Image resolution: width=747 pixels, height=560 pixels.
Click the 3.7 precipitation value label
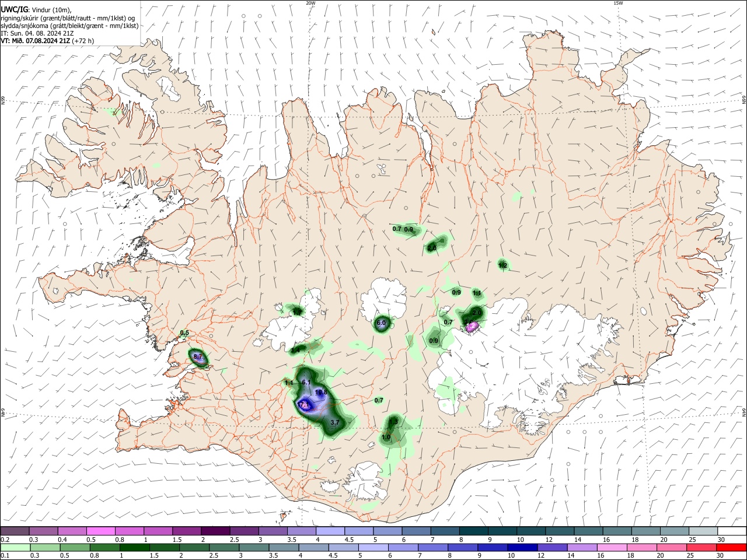pyautogui.click(x=335, y=422)
